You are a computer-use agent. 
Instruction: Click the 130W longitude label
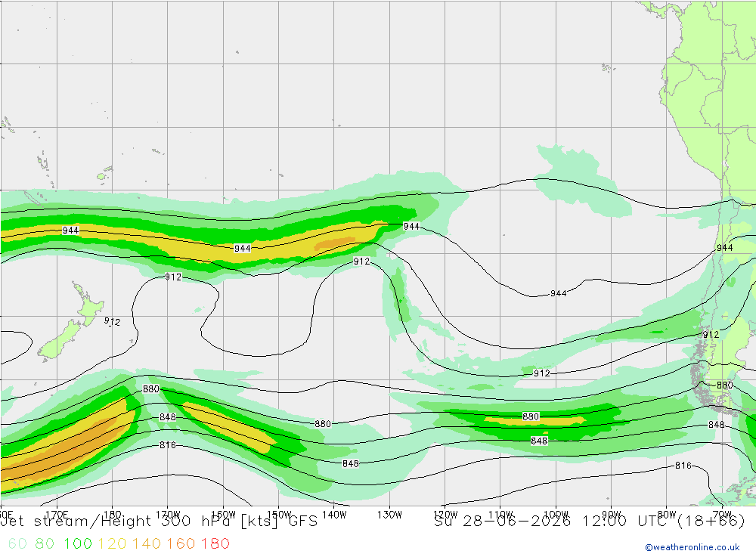[x=389, y=515]
